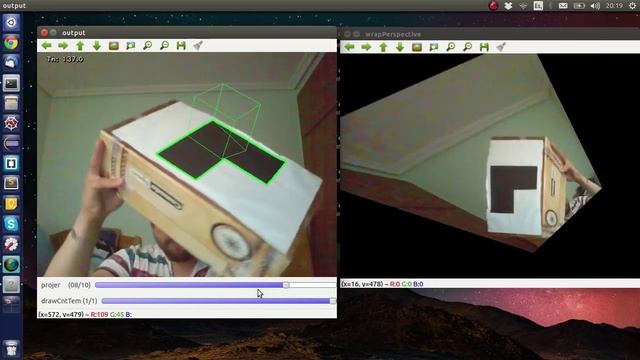Open Skype from the dock
Image resolution: width=640 pixels, height=360 pixels.
pos(11,224)
